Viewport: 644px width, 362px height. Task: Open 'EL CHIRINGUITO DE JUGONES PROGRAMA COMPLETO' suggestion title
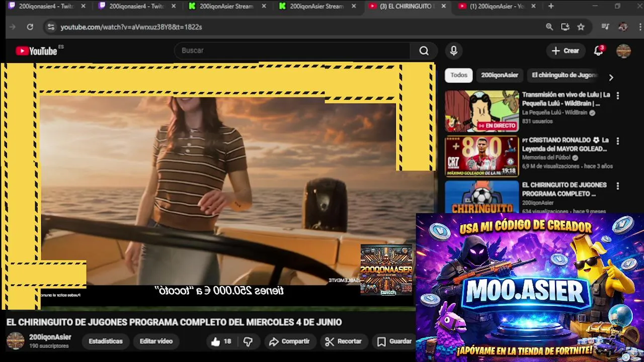564,189
